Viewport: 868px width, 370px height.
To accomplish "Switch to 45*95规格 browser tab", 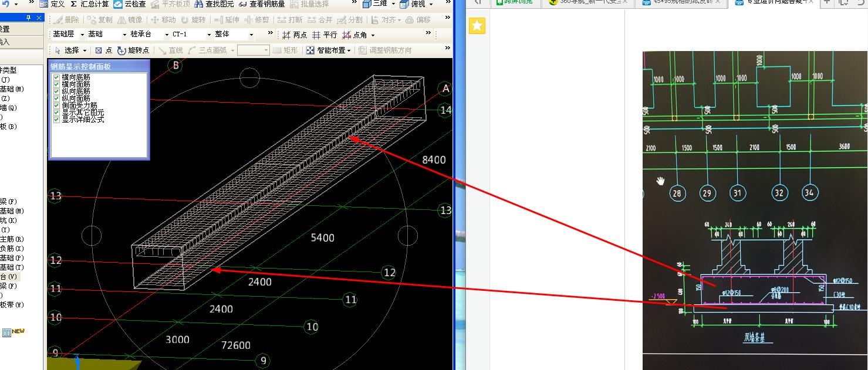I will [x=681, y=2].
